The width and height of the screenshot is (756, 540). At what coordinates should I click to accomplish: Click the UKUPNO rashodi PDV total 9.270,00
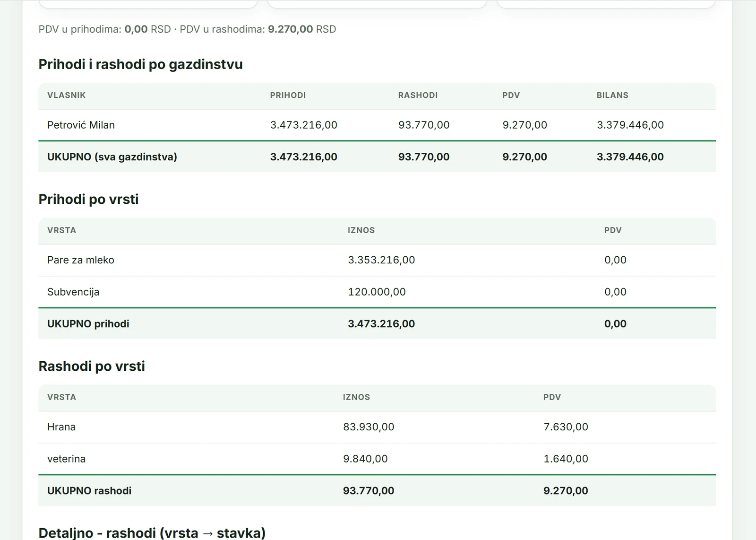[x=566, y=491]
